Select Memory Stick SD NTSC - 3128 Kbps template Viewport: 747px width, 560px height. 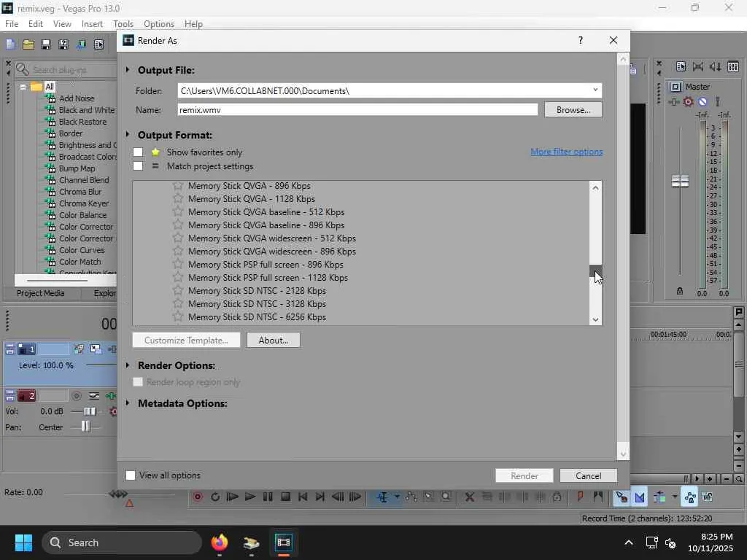(x=258, y=304)
